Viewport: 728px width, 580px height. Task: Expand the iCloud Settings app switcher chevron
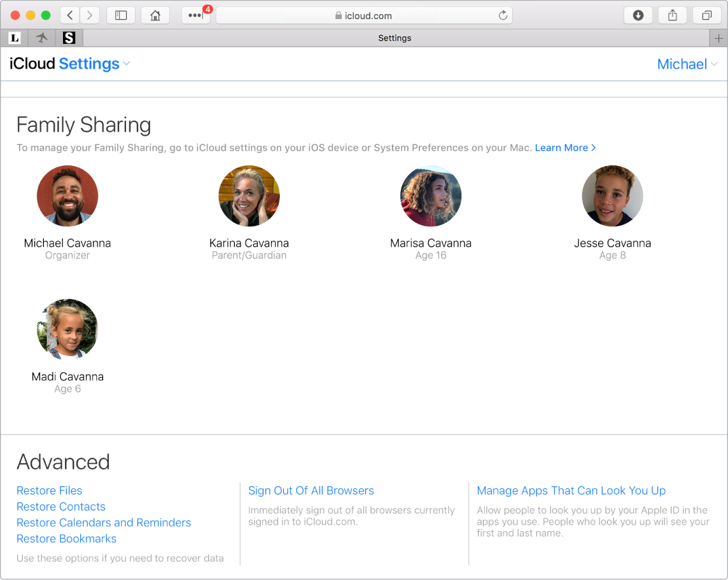[x=127, y=64]
